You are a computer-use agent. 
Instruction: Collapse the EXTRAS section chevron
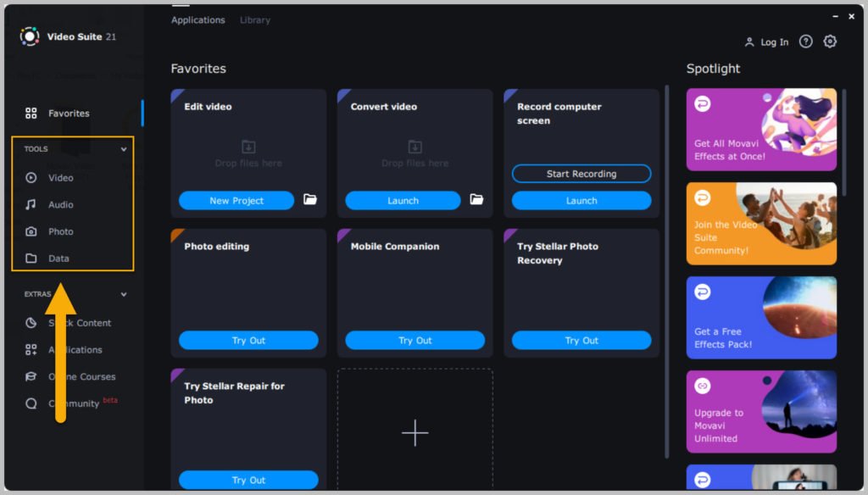pyautogui.click(x=124, y=295)
